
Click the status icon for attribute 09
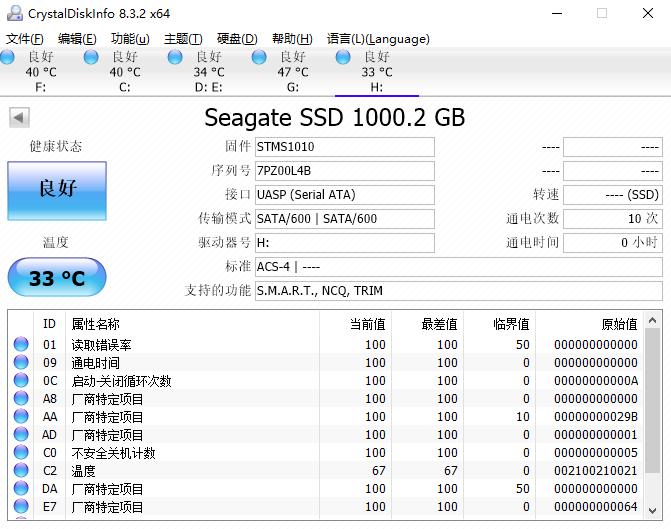point(21,362)
